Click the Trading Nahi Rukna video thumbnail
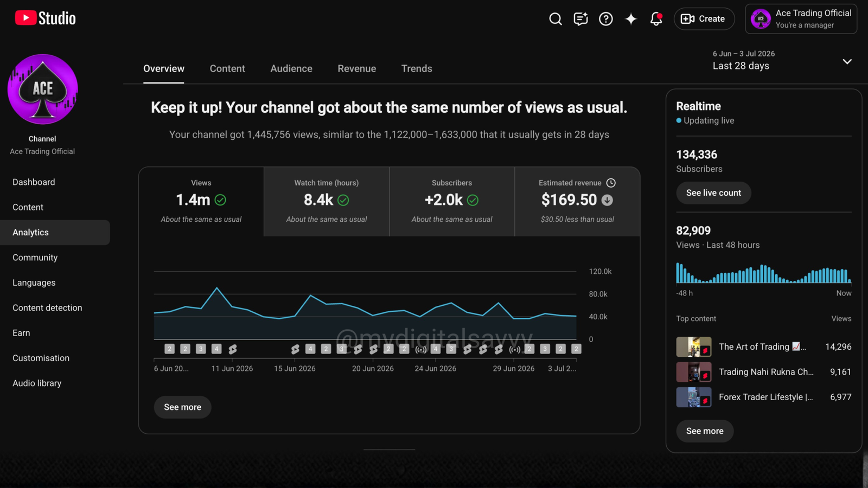Viewport: 868px width, 488px height. point(694,372)
